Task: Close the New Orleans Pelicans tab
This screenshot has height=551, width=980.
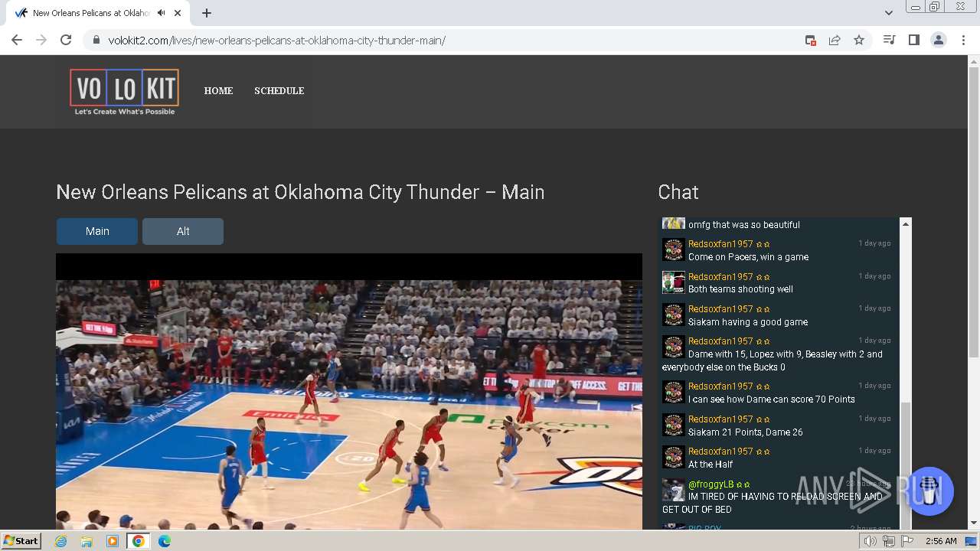Action: click(178, 13)
